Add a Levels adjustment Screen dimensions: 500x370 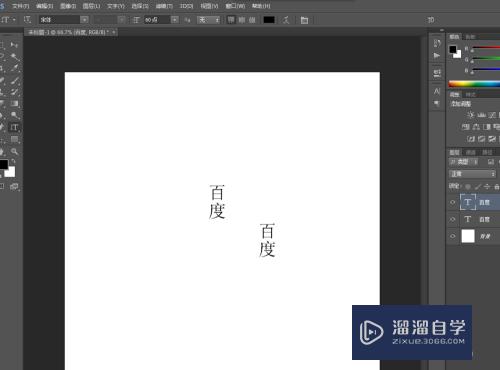(481, 115)
